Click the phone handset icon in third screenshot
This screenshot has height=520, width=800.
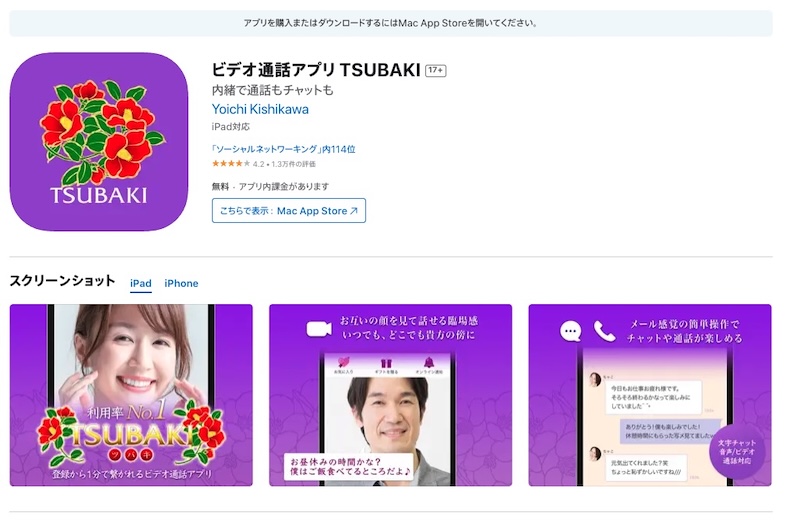[604, 331]
